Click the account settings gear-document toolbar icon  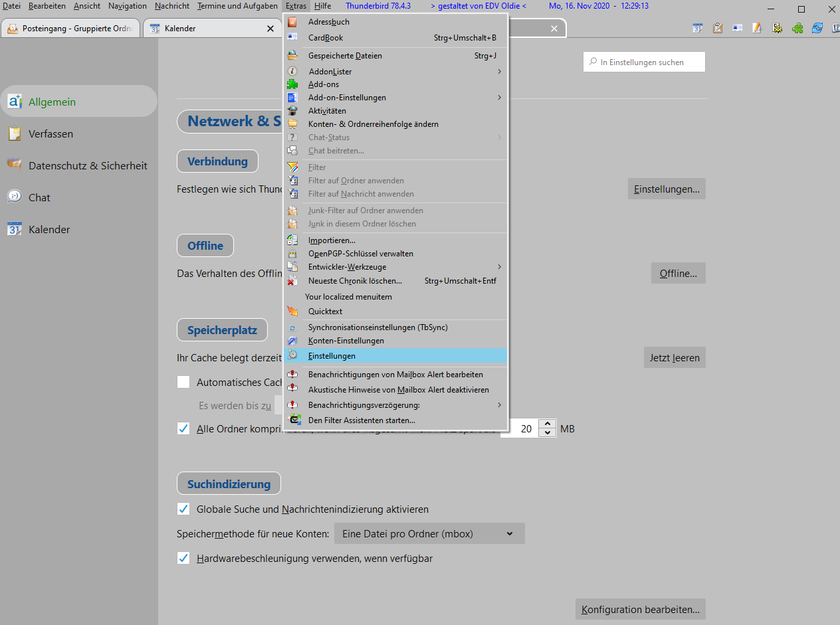777,28
